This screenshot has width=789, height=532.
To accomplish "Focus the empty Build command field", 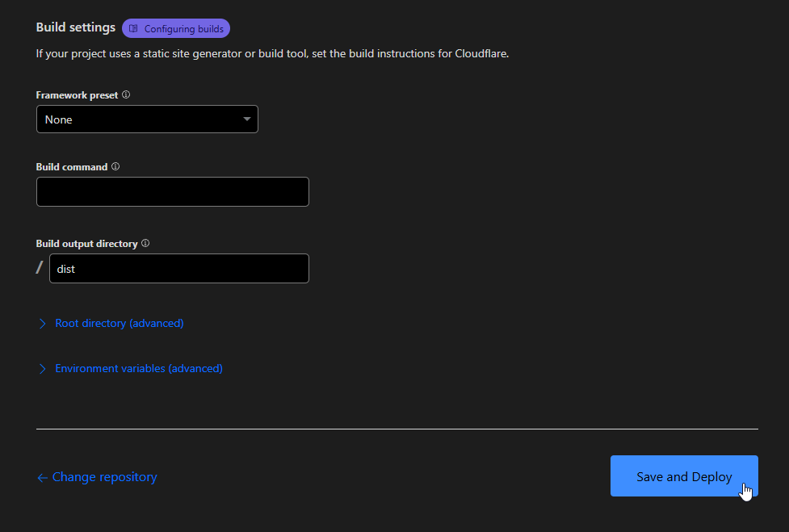I will click(172, 191).
